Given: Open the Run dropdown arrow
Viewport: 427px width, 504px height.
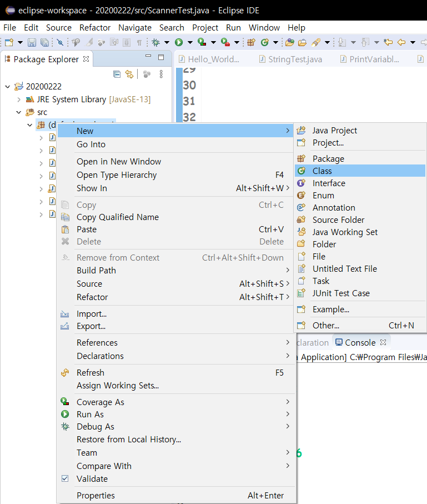Looking at the screenshot, I should pos(190,42).
